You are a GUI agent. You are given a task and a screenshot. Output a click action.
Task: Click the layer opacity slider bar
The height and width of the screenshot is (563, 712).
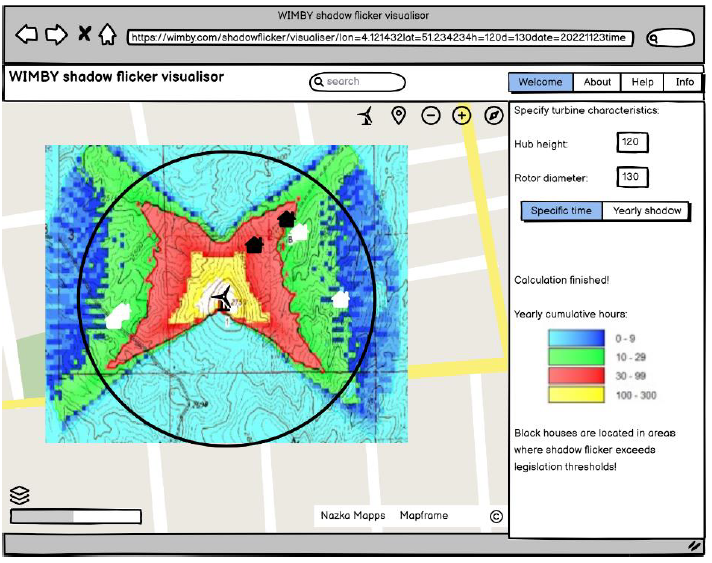[76, 517]
